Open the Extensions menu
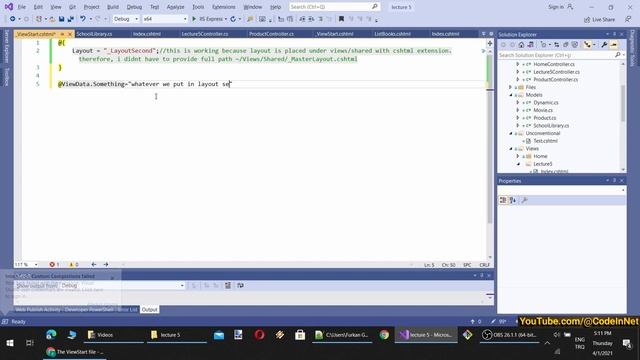This screenshot has width=640, height=360. point(224,7)
